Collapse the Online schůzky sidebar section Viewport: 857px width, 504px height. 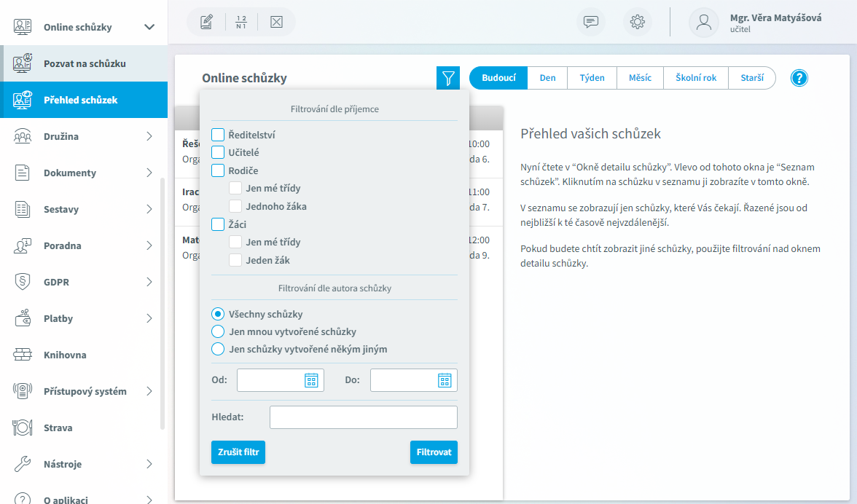pos(149,27)
